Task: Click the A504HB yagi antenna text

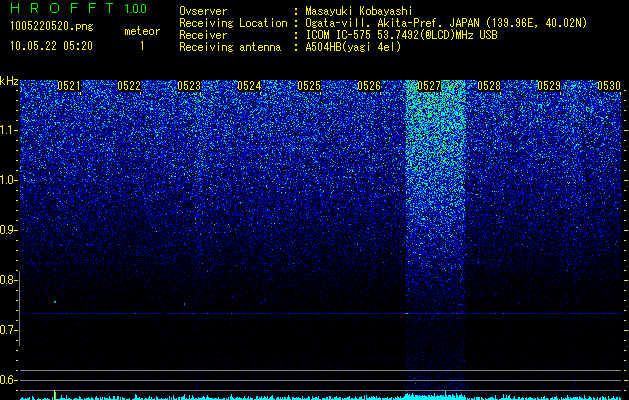Action: 353,47
